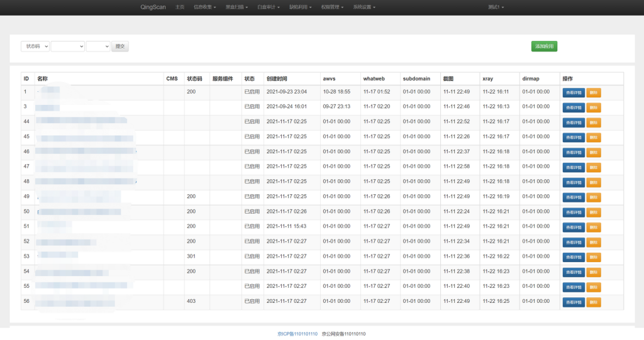Click the green 添加应用 button
The image size is (644, 340).
(544, 46)
